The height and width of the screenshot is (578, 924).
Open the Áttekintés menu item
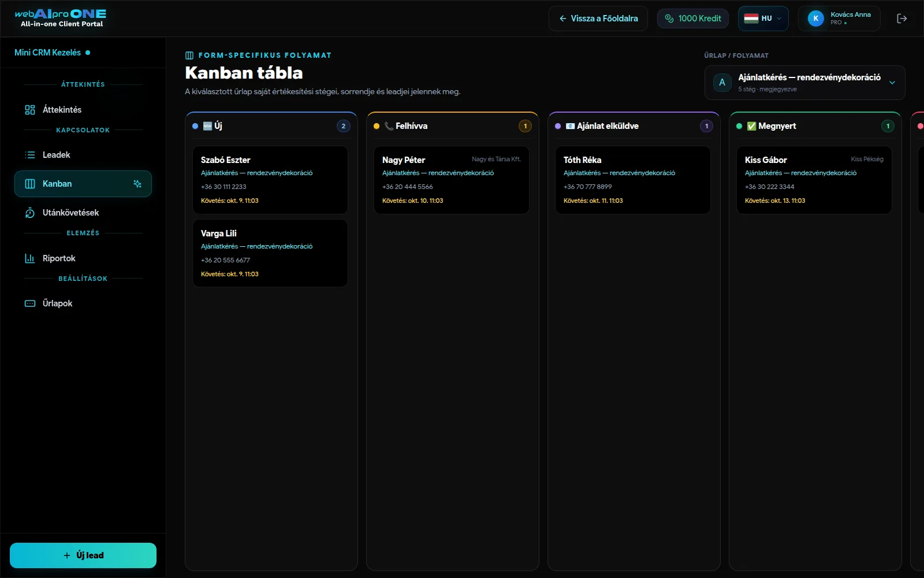tap(83, 110)
